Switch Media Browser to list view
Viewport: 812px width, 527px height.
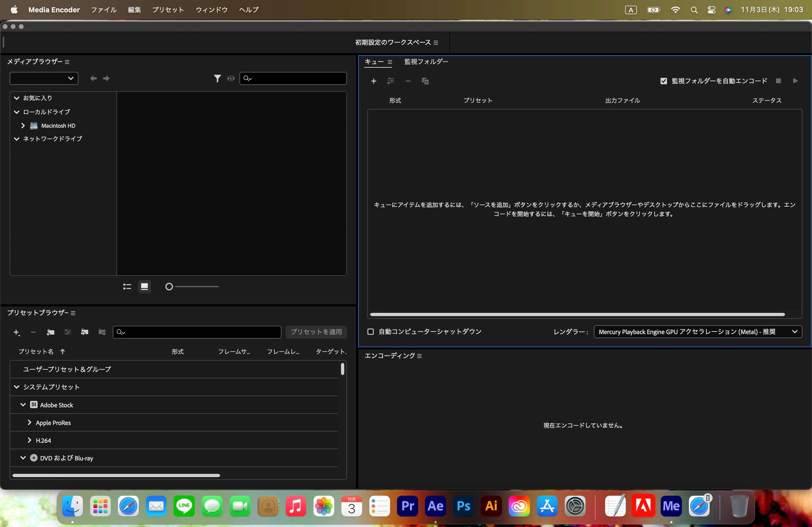(x=127, y=287)
